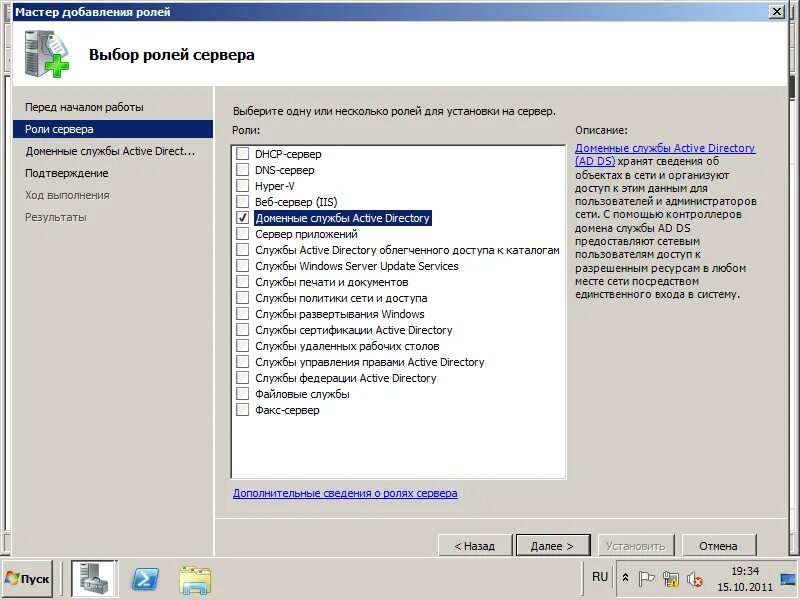
Task: Check Службы удаленных рабочих столов checkbox
Action: coord(242,346)
